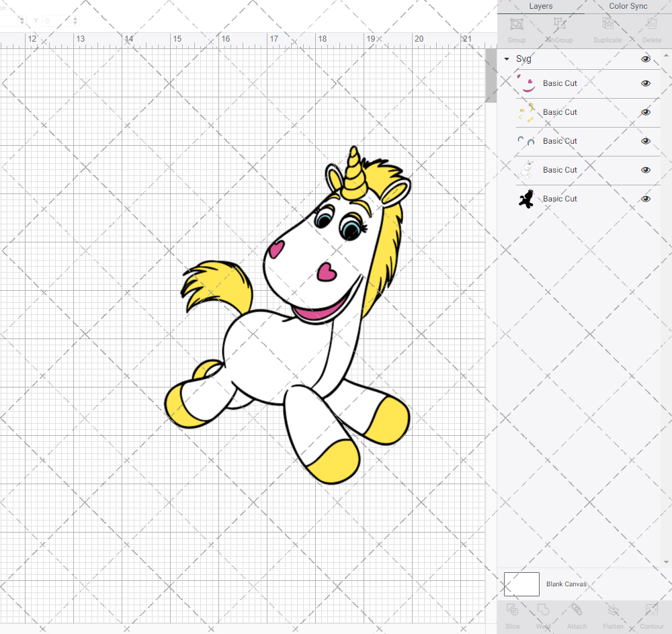Click the UnGroup icon

[560, 24]
